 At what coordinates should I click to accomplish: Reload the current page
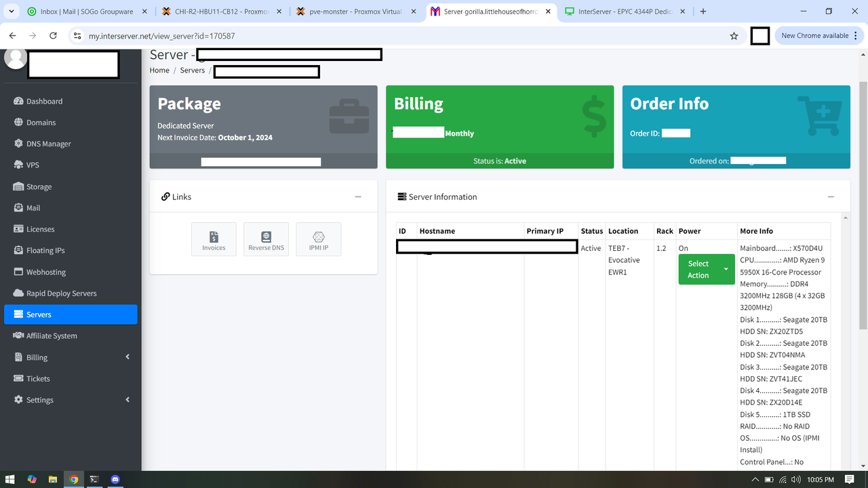click(53, 36)
